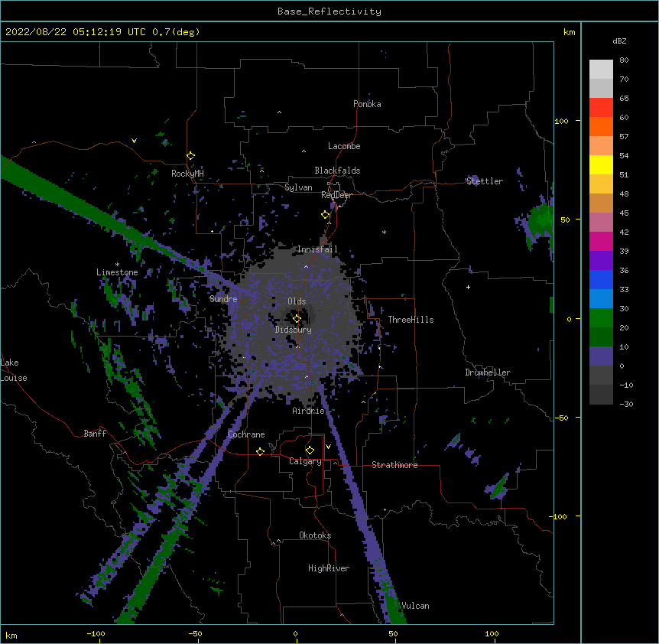The image size is (659, 644).
Task: Select the magenta 39-42 dBZ legend swatch
Action: 601,241
